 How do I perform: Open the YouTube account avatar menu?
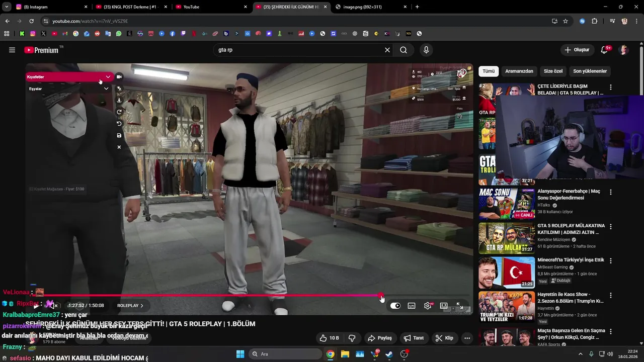pos(624,50)
